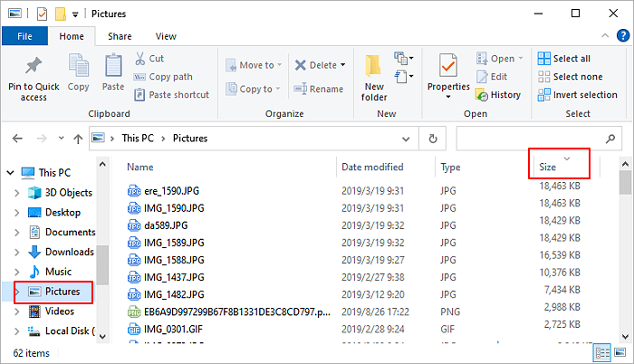Click navigation pane scrollbar up arrow
This screenshot has width=634, height=364.
coord(102,164)
